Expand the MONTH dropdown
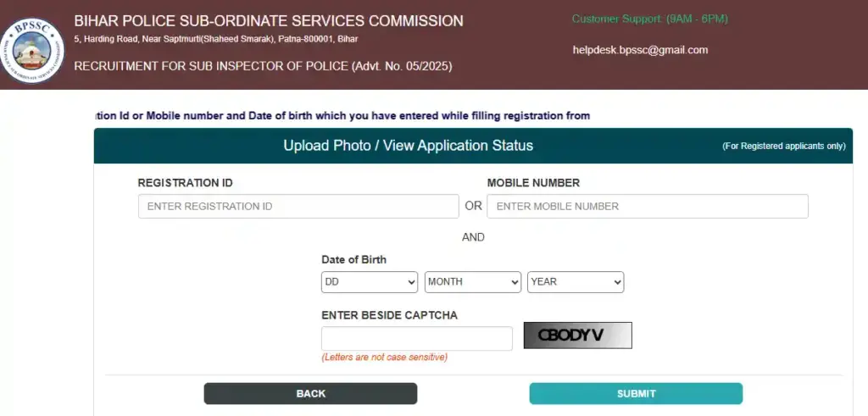This screenshot has width=868, height=416. tap(473, 282)
